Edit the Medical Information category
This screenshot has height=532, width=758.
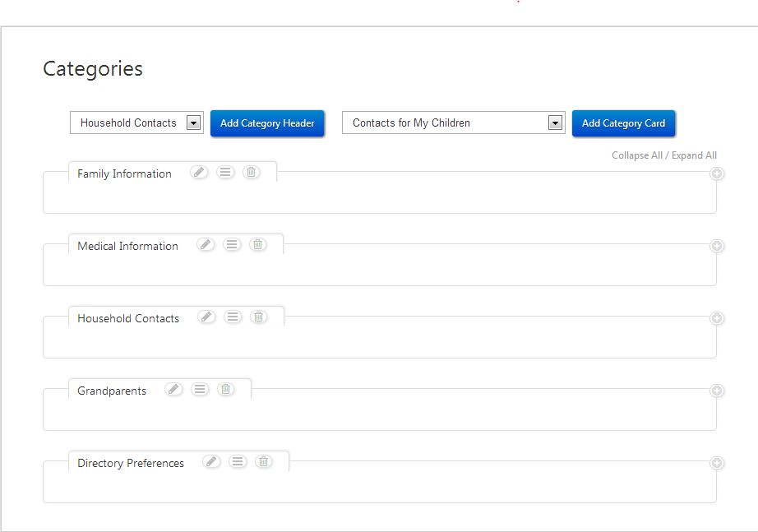click(x=206, y=244)
